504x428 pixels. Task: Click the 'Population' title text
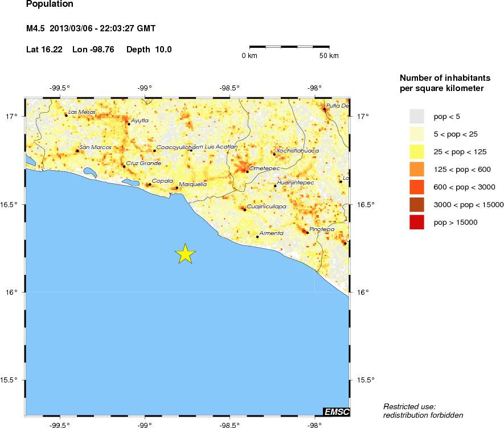[50, 5]
